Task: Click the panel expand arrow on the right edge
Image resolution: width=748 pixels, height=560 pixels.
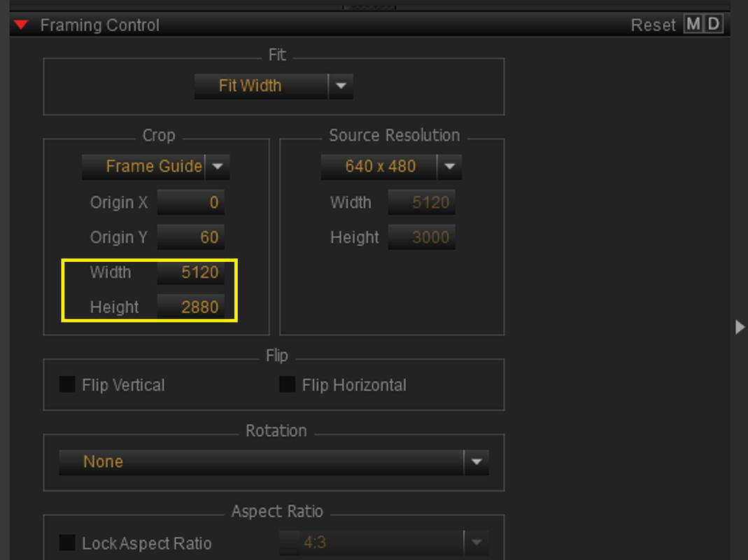Action: (740, 328)
